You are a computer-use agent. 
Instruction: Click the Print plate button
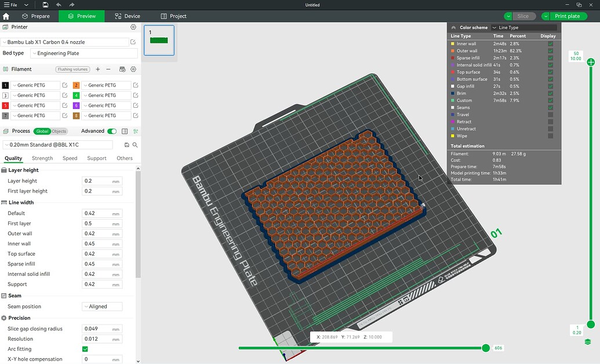(x=568, y=16)
